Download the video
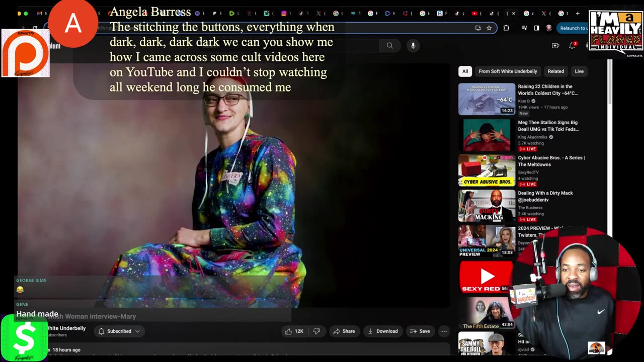Viewport: 644px width, 362px height. click(383, 331)
